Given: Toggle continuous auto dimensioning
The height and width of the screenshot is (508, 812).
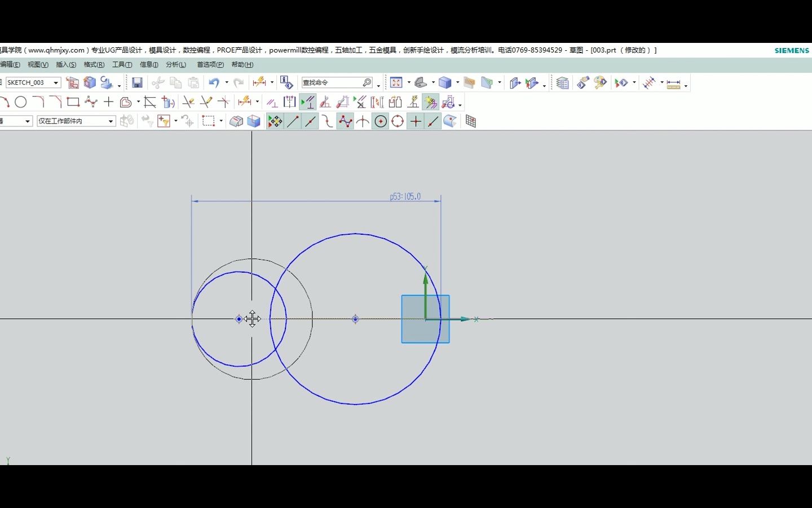Looking at the screenshot, I should click(430, 102).
